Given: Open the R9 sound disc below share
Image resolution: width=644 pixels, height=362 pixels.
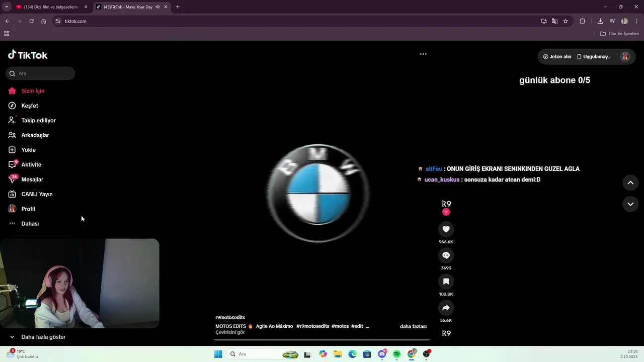Looking at the screenshot, I should tap(446, 333).
